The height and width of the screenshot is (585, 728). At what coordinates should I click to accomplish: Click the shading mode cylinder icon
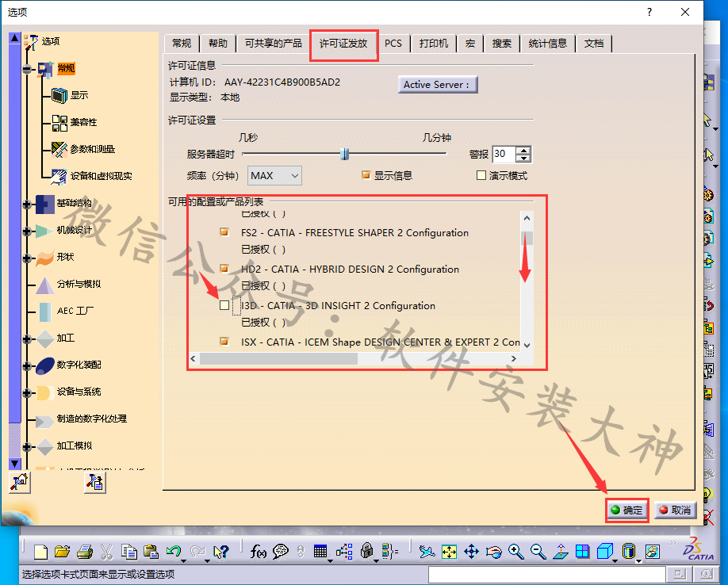(629, 552)
